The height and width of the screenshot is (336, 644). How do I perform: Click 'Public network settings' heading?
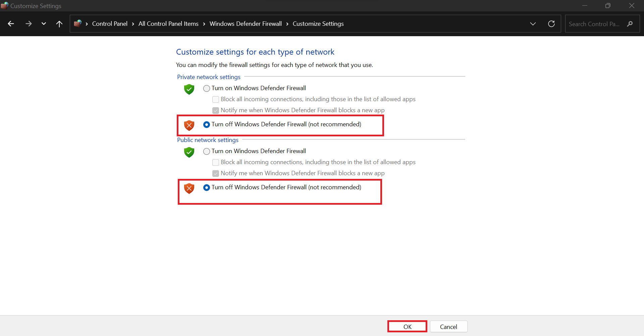(x=208, y=140)
